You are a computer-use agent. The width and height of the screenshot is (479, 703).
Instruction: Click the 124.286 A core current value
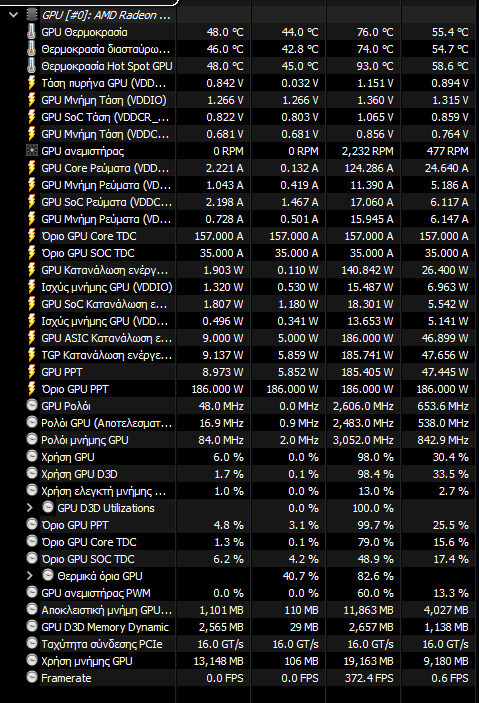point(369,168)
